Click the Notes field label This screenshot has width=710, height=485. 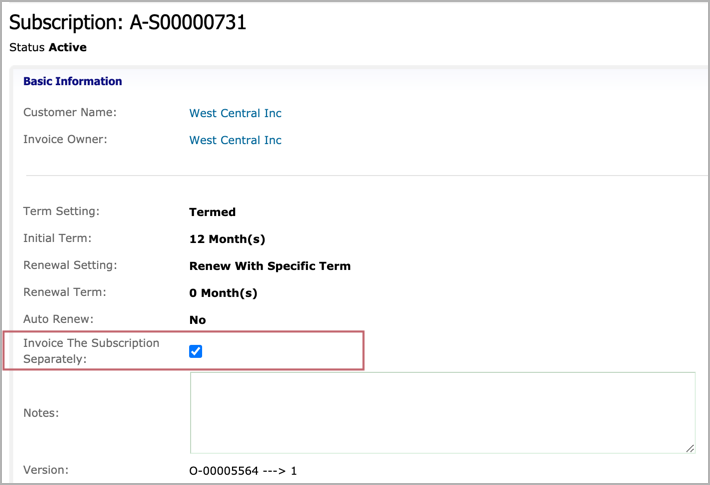point(41,412)
